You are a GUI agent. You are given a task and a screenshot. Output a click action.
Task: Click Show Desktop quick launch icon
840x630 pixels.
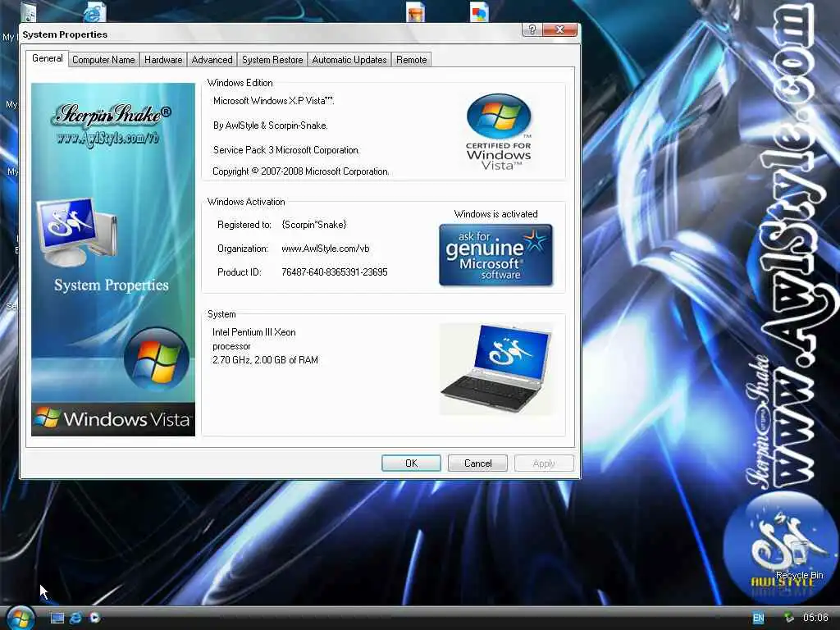pos(57,618)
